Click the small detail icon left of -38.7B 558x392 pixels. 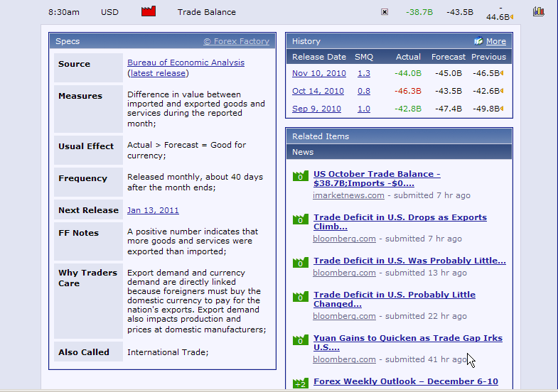point(385,12)
